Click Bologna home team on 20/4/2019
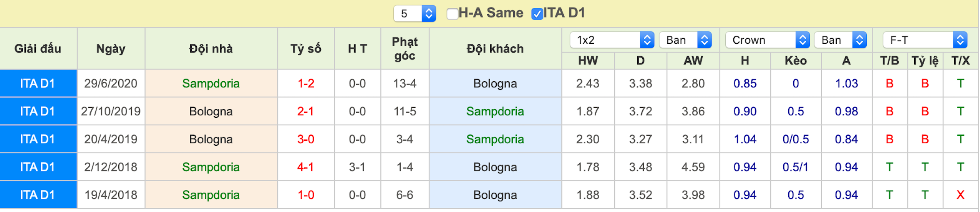The image size is (980, 212). click(211, 139)
